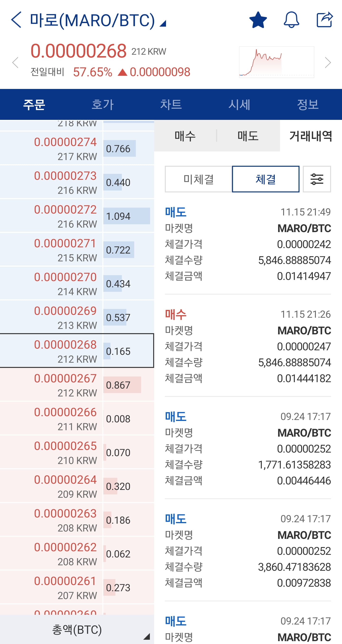Select the 거래내역 history tab

coord(311,136)
